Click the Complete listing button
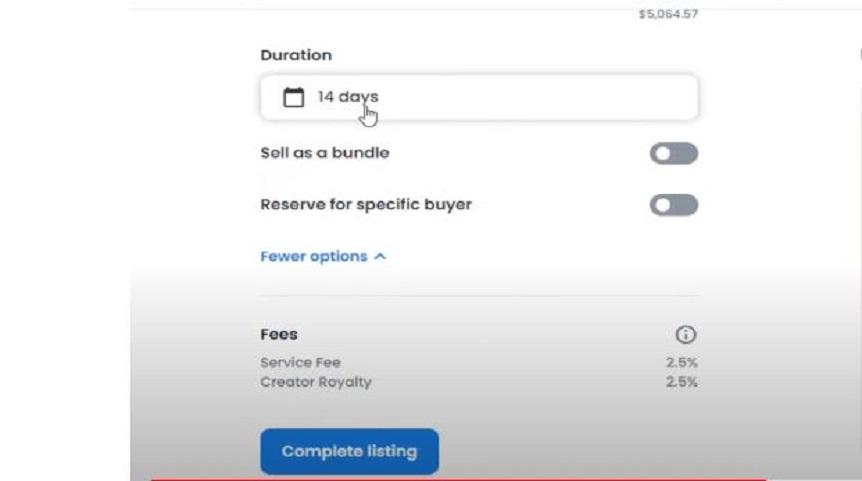The image size is (862, 481). coord(350,451)
